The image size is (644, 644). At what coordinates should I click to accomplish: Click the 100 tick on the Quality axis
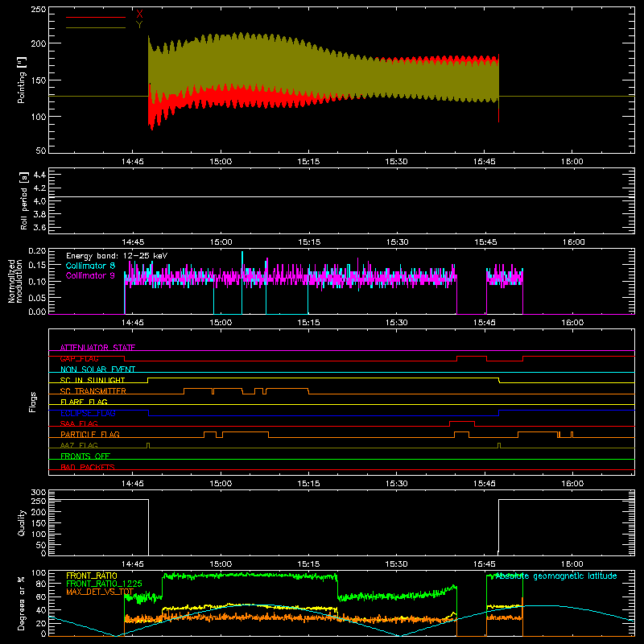[x=39, y=534]
